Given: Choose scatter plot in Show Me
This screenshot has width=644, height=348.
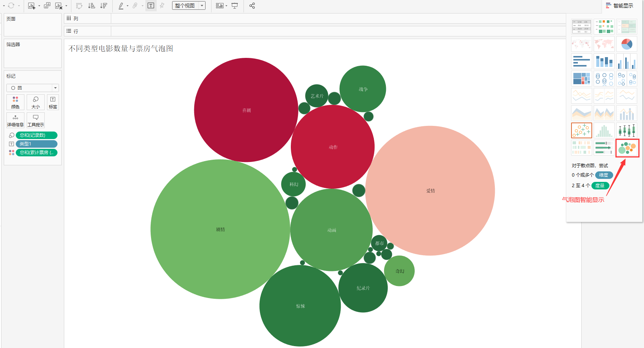Looking at the screenshot, I should 582,130.
